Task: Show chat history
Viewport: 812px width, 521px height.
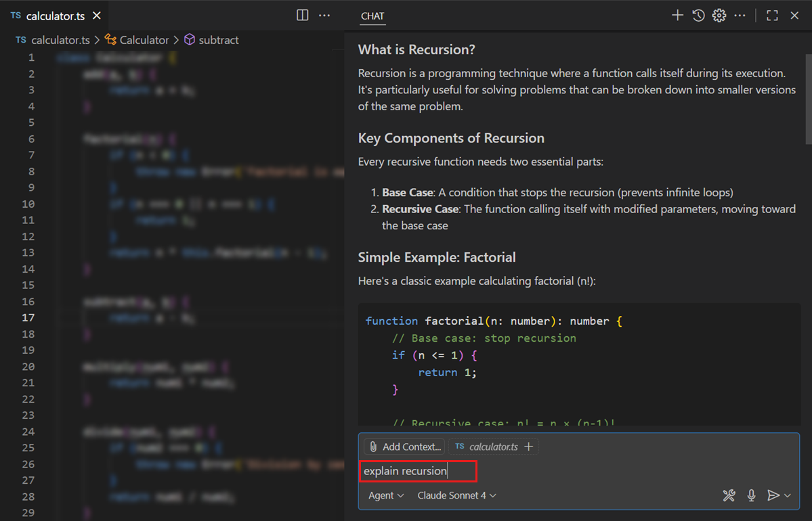Action: (x=698, y=15)
